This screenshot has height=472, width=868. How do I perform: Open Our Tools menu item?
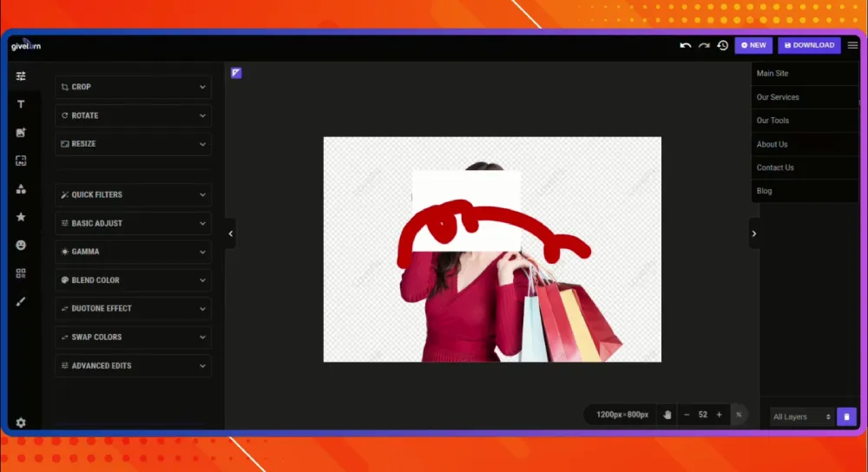[x=805, y=120]
